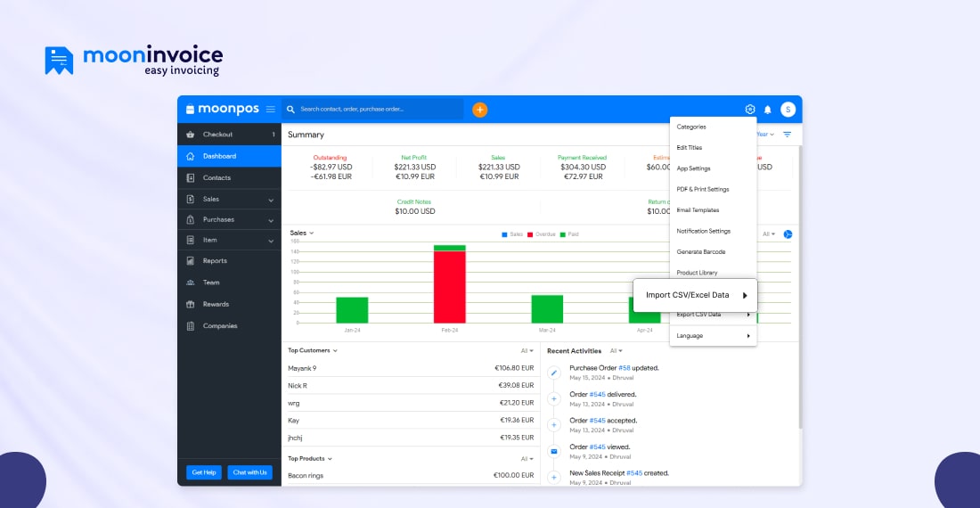
Task: Toggle the hamburger menu next to moonpos logo
Action: [271, 110]
